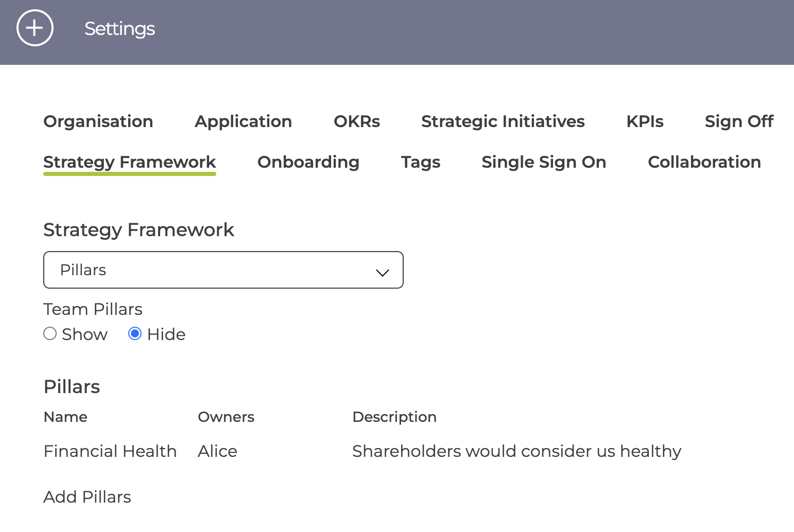Click 'Shareholders would consider us healthy' description
This screenshot has width=794, height=532.
click(517, 451)
